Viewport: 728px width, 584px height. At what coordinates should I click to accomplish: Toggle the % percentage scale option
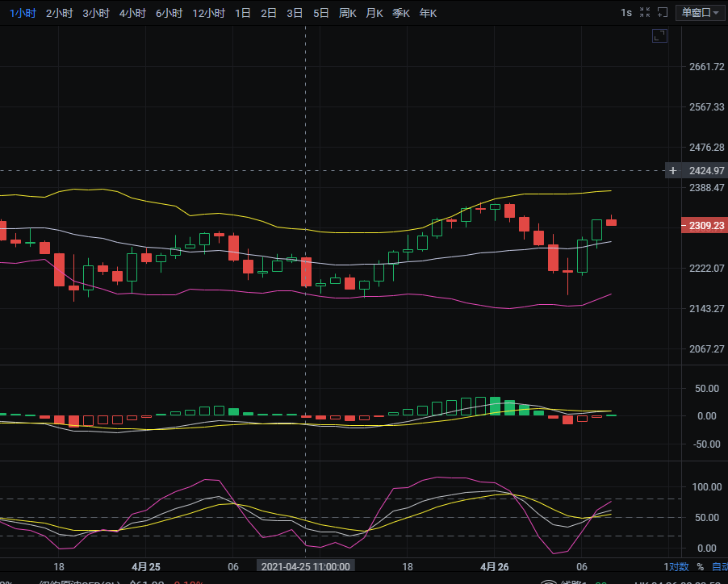click(x=700, y=566)
